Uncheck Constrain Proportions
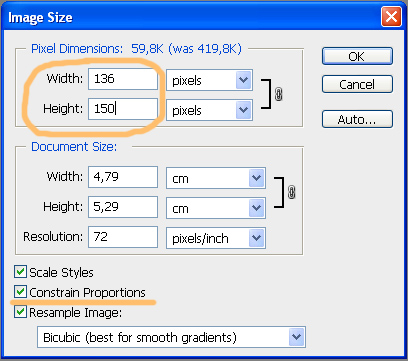This screenshot has width=408, height=361. click(20, 292)
